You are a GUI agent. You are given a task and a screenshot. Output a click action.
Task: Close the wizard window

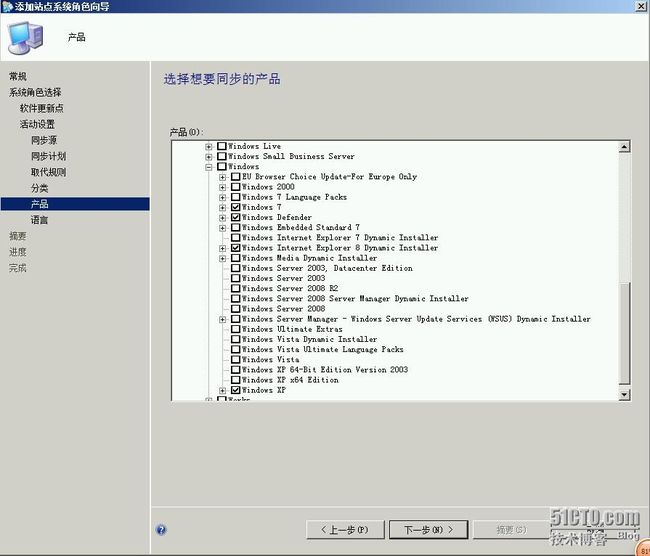[x=641, y=6]
